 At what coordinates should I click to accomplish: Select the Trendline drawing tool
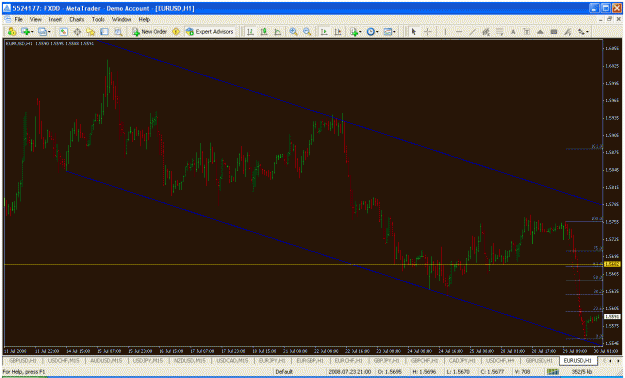[472, 32]
